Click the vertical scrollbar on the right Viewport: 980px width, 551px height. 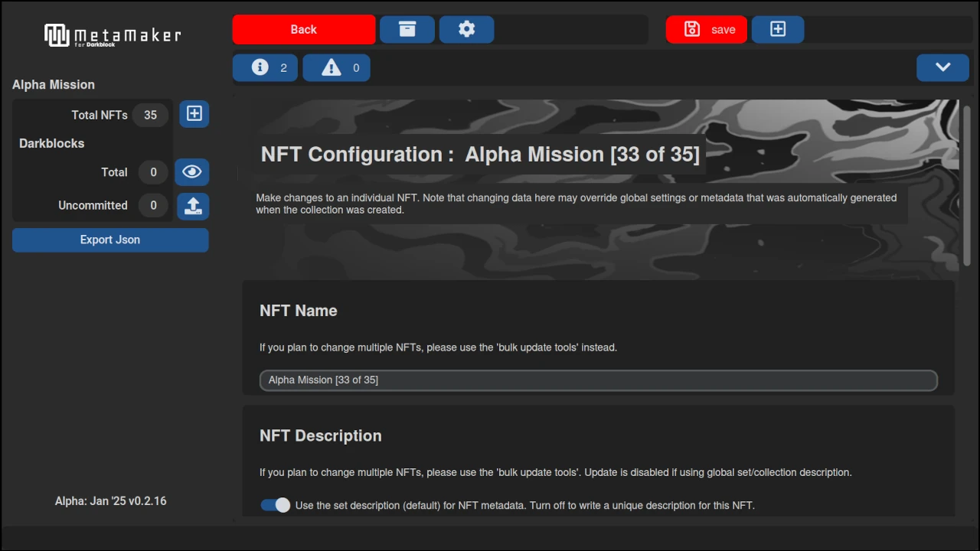click(966, 186)
